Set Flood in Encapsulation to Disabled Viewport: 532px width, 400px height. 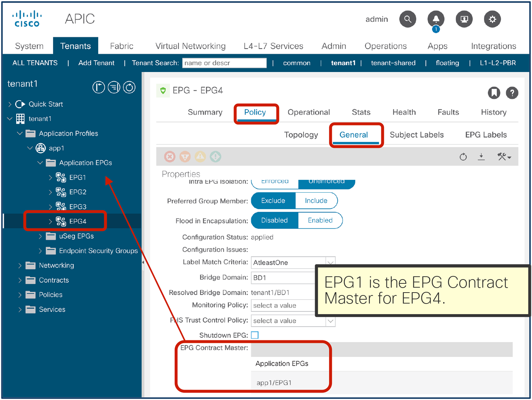click(274, 220)
